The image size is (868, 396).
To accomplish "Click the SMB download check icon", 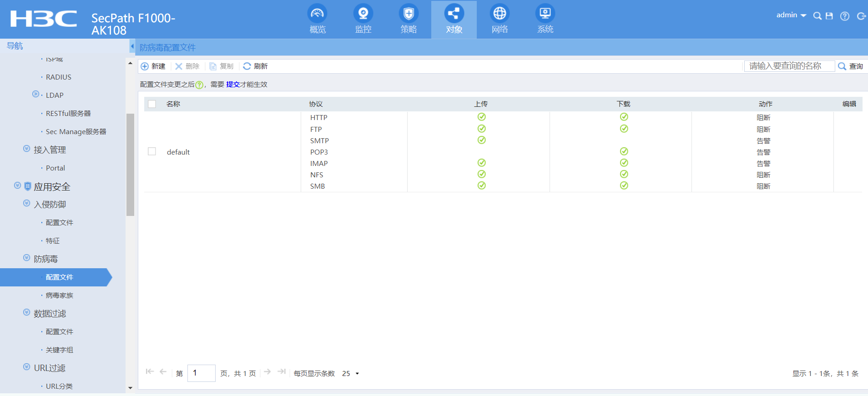I will [x=624, y=185].
